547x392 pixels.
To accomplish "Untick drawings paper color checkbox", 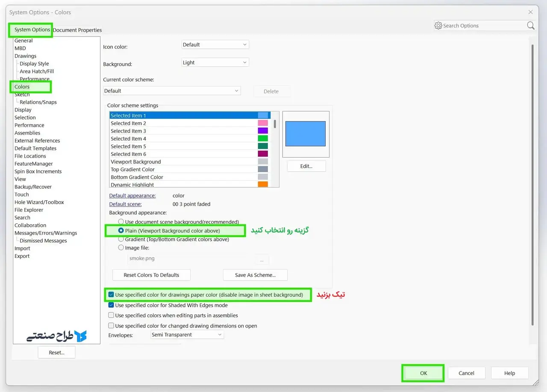I will coord(111,295).
